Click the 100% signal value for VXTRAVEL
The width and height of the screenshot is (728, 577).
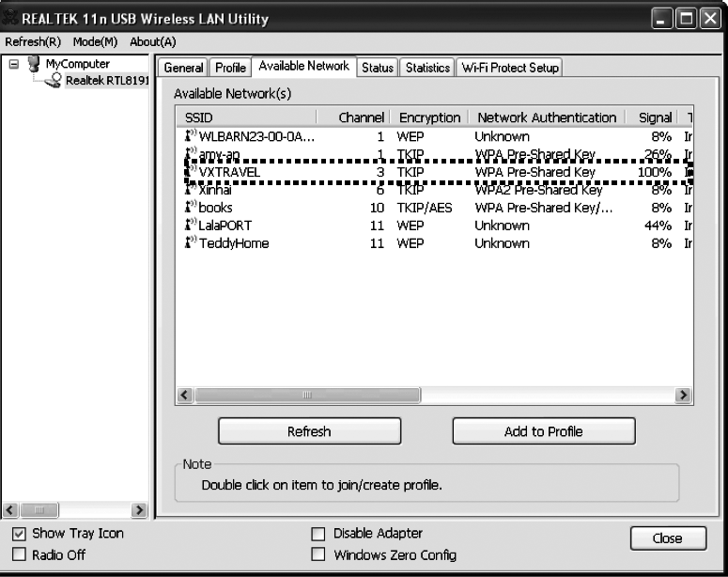tap(655, 172)
